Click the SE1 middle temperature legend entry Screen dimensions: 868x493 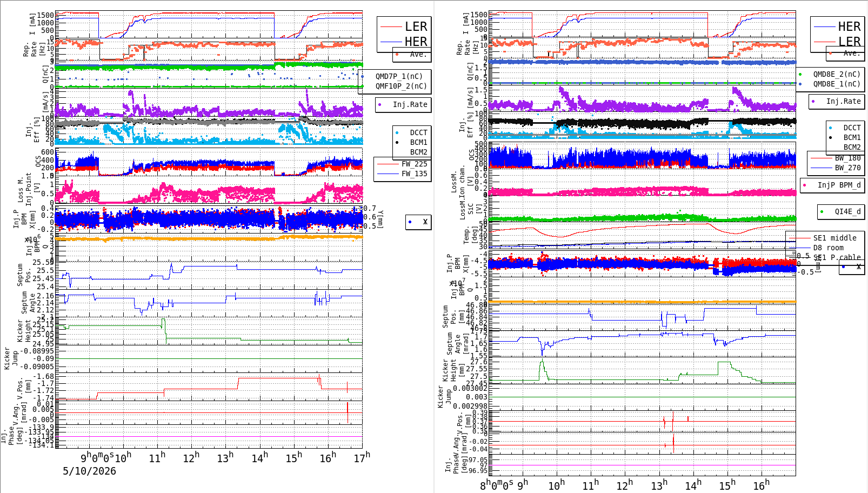[834, 238]
